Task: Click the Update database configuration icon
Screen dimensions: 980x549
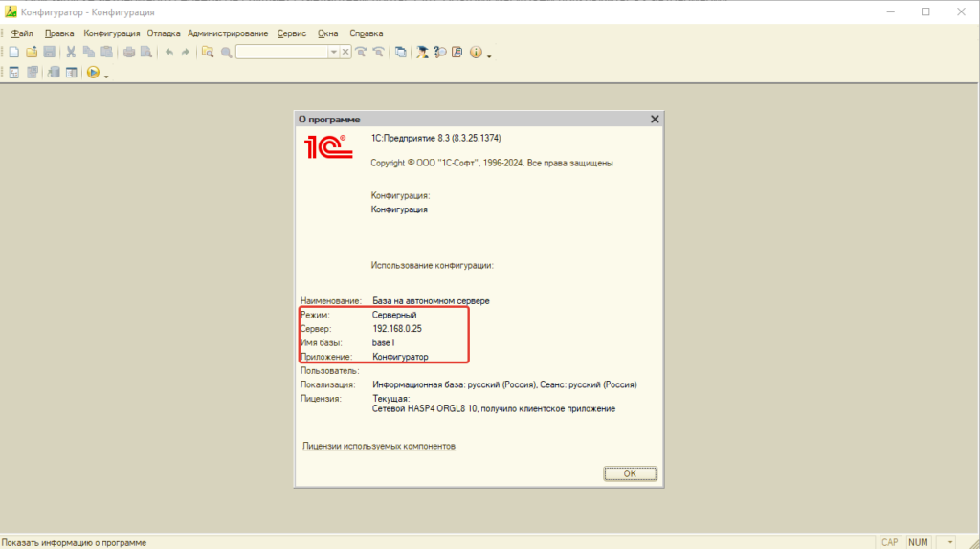Action: [x=54, y=73]
